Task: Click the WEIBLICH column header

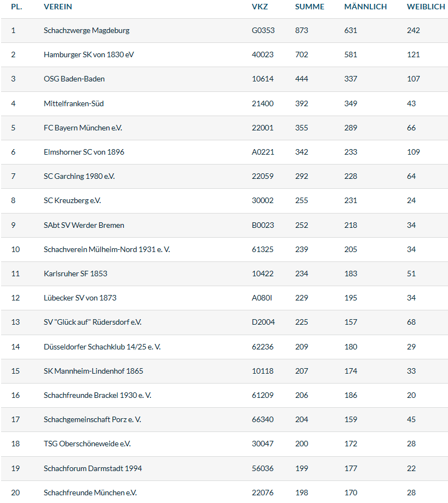Action: pos(425,7)
